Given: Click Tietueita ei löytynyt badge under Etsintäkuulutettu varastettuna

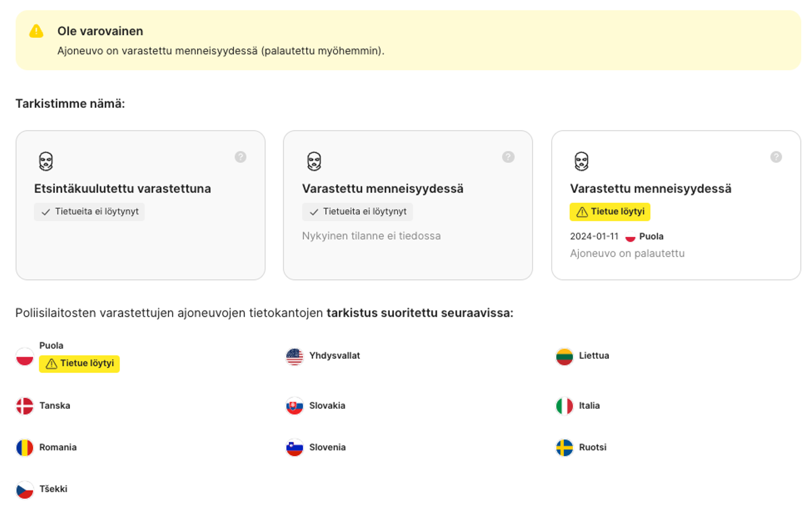Looking at the screenshot, I should coord(89,212).
